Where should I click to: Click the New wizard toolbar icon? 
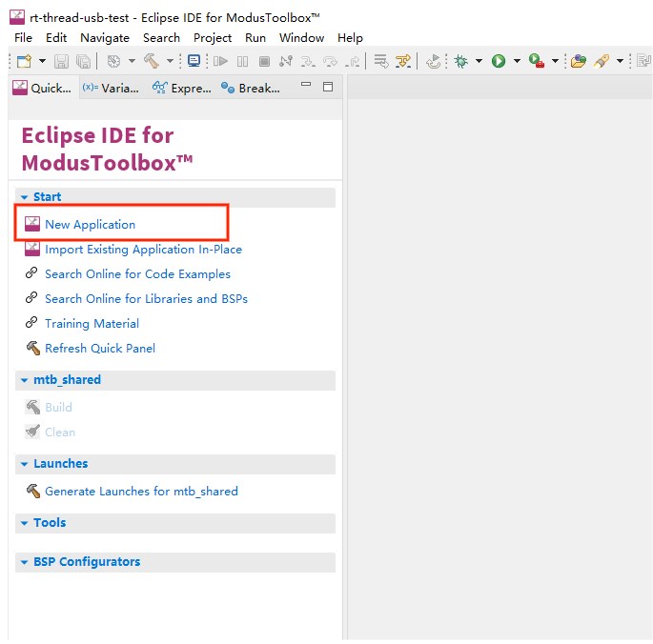(x=25, y=61)
